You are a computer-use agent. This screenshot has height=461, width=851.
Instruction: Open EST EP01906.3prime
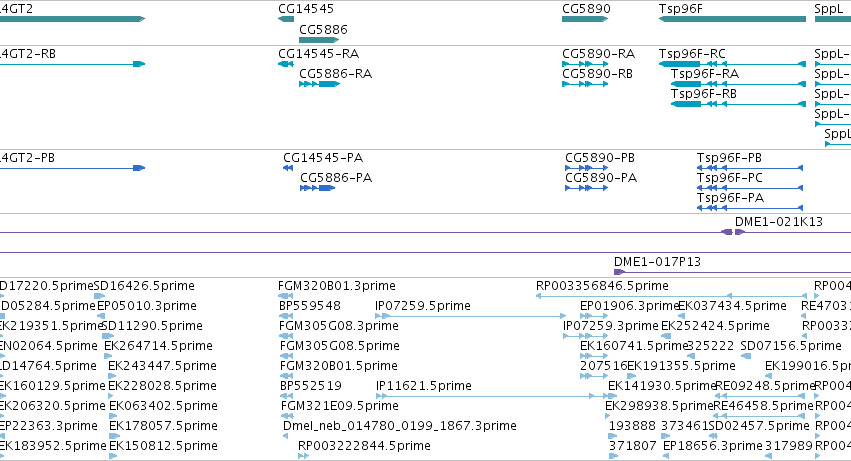630,306
